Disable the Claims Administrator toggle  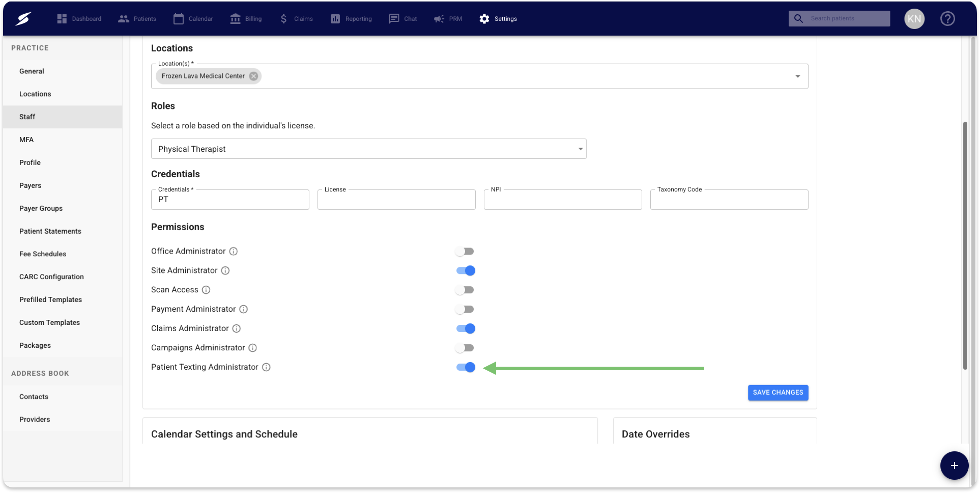(x=466, y=328)
